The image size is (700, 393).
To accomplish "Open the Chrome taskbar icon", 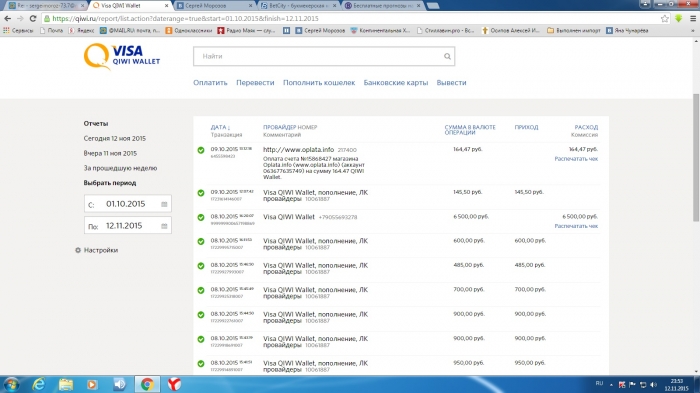I will 147,384.
